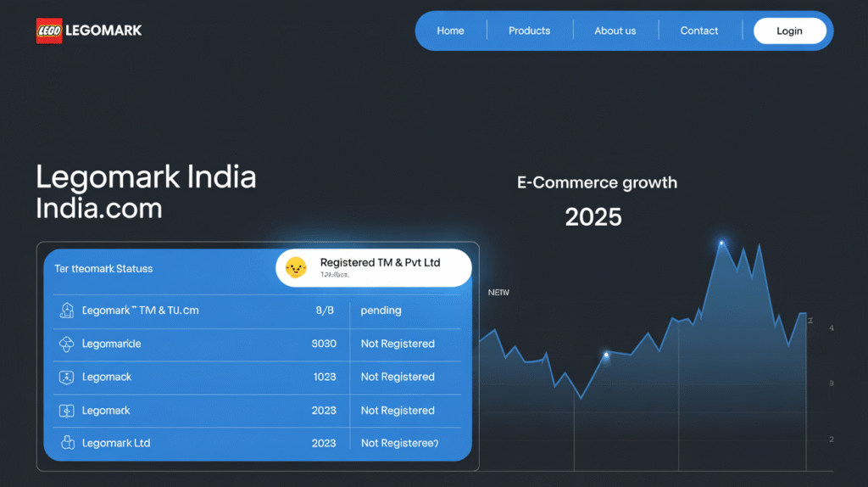The height and width of the screenshot is (487, 868).
Task: Click the Ter tteomark Statuss panel header
Action: tap(103, 269)
